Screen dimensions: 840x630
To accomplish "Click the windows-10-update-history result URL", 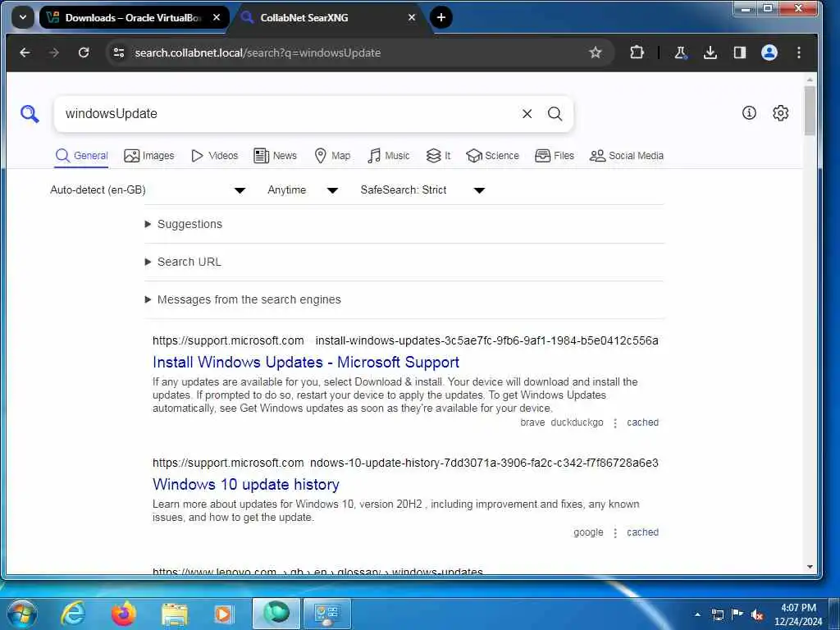I will (405, 463).
